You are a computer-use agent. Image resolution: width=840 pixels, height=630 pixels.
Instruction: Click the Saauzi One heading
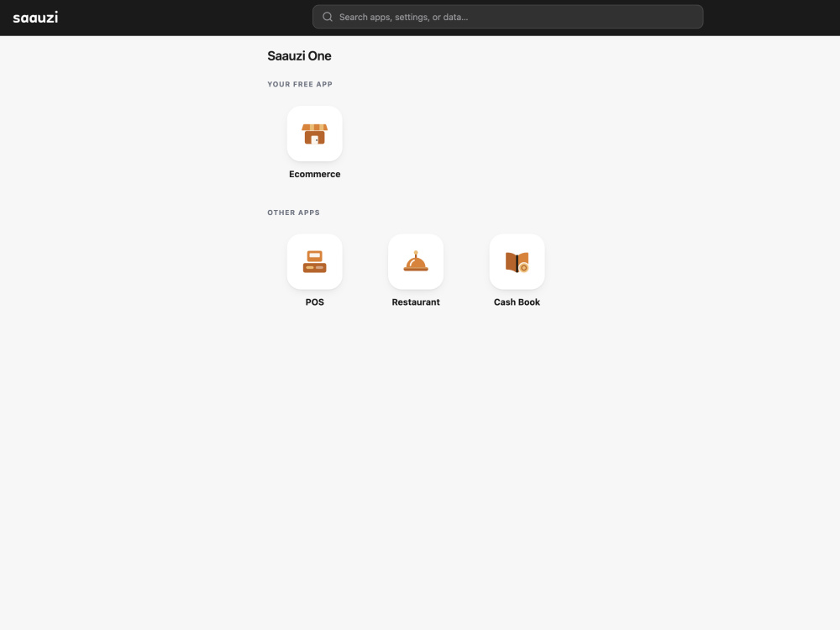coord(299,55)
